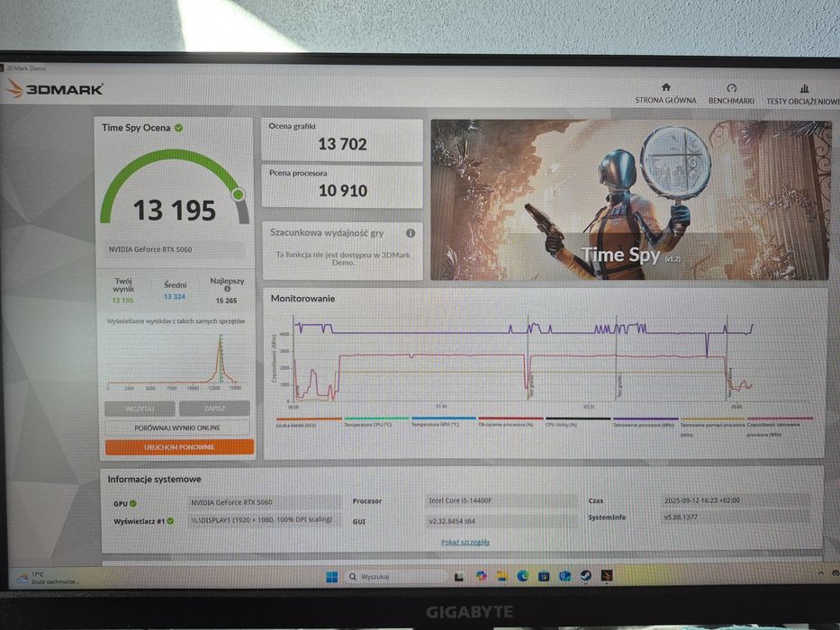Click info icon beside Szacunkowa wydajność gry
Viewport: 840px width, 630px height.
[411, 233]
